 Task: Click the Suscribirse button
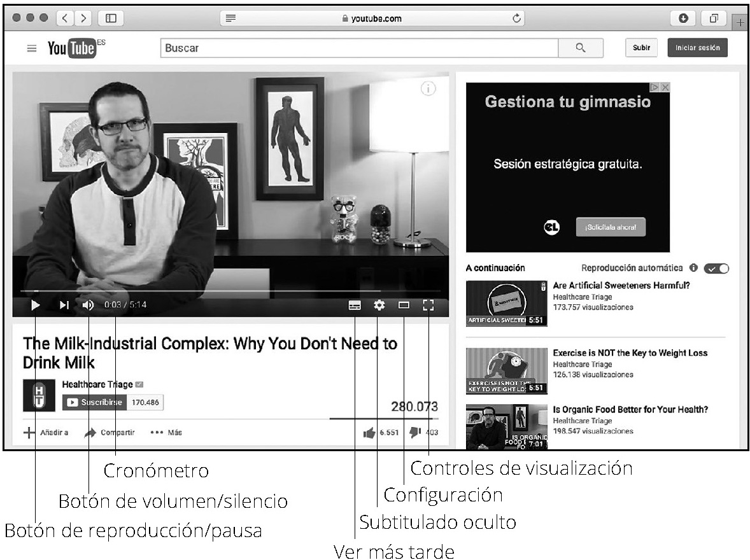(94, 402)
